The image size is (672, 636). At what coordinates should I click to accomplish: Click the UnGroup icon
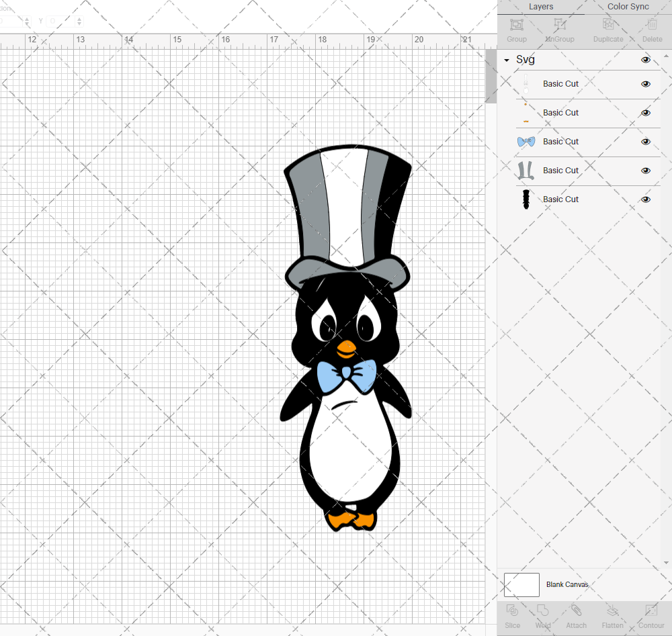560,25
